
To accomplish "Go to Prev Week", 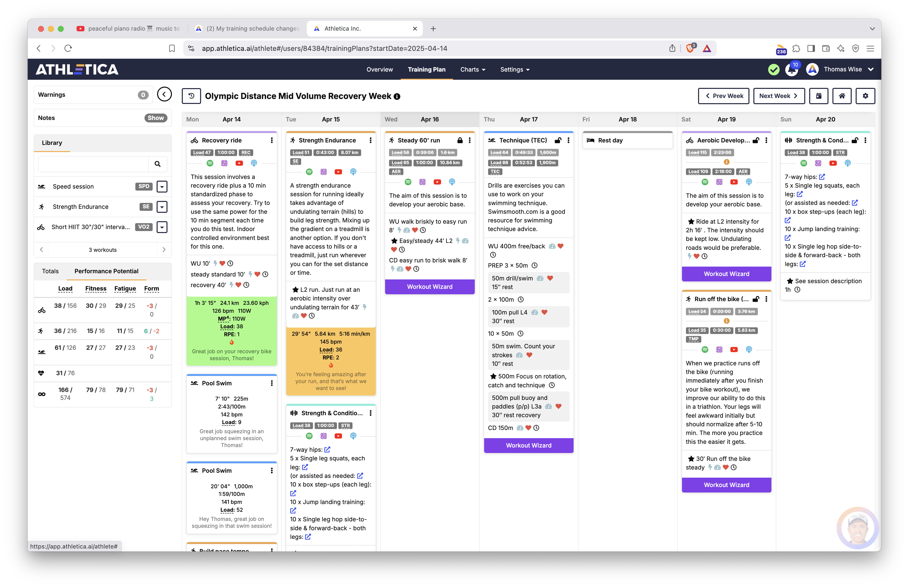I will click(723, 96).
